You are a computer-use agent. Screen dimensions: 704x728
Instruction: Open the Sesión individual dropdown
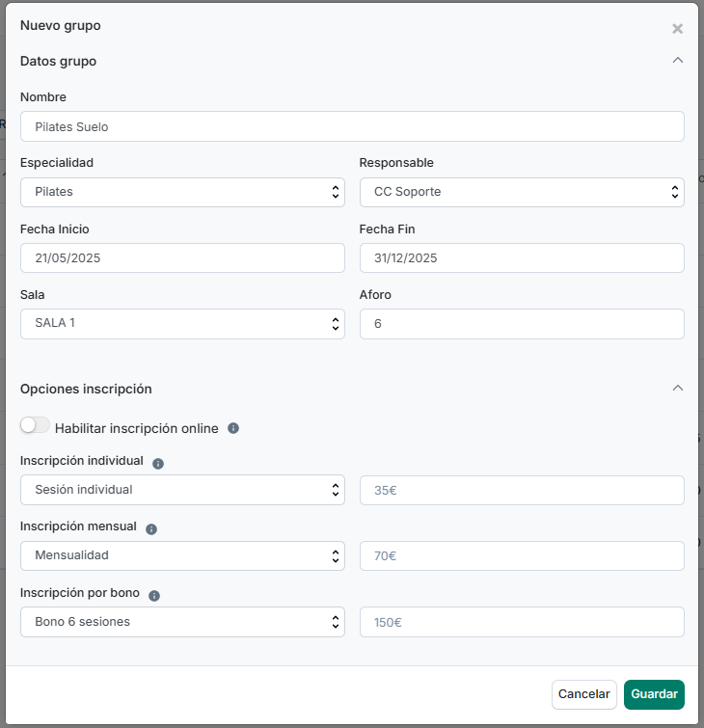[182, 490]
